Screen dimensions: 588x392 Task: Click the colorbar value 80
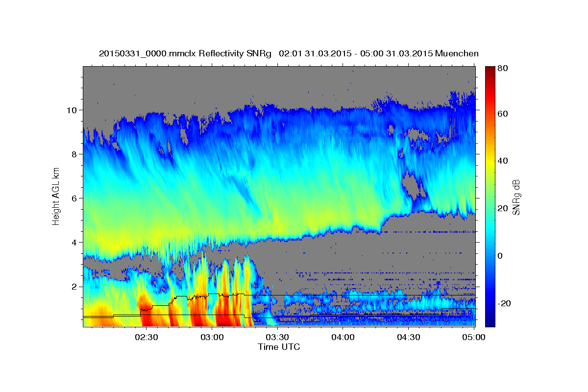pos(502,68)
